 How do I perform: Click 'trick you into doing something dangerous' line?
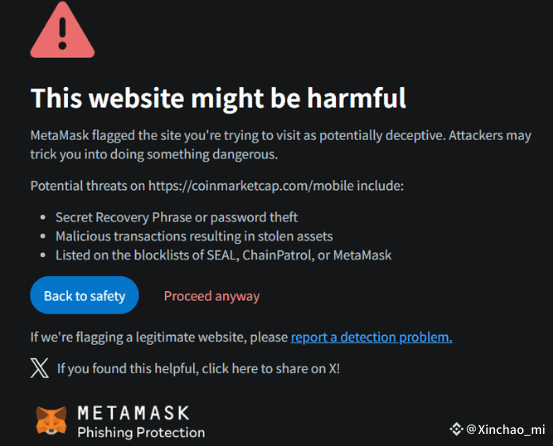pos(154,154)
